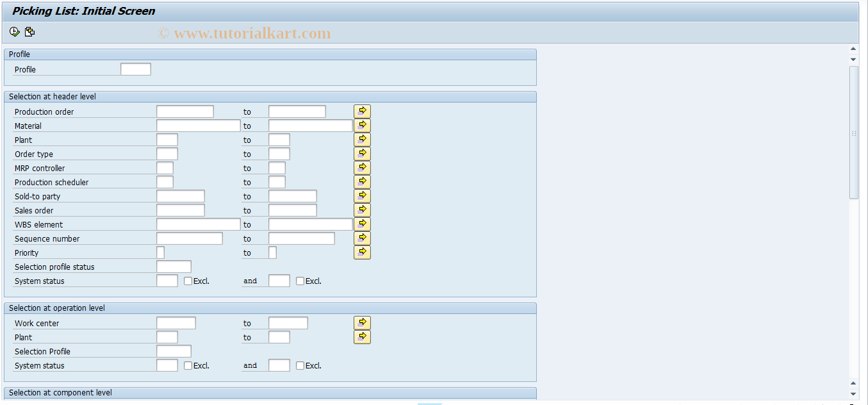868x405 pixels.
Task: Check the second Excl. box after 'and'
Action: click(x=300, y=281)
